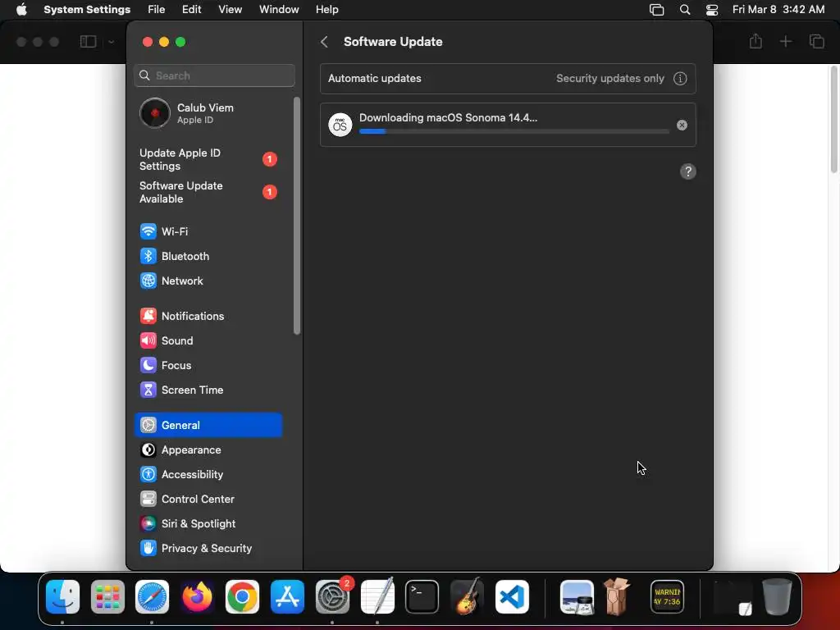Open Software Update Available item
Viewport: 840px width, 630px height.
208,192
